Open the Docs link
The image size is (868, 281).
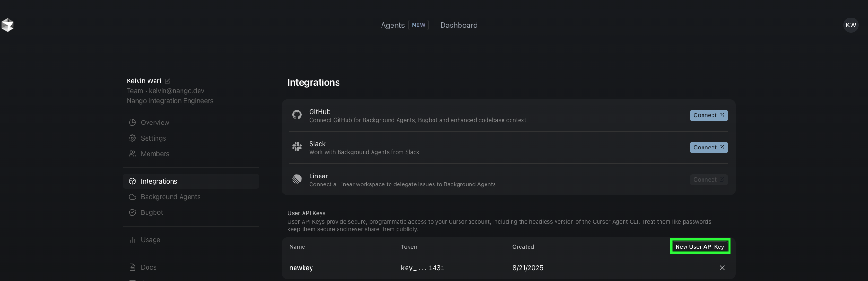(148, 267)
